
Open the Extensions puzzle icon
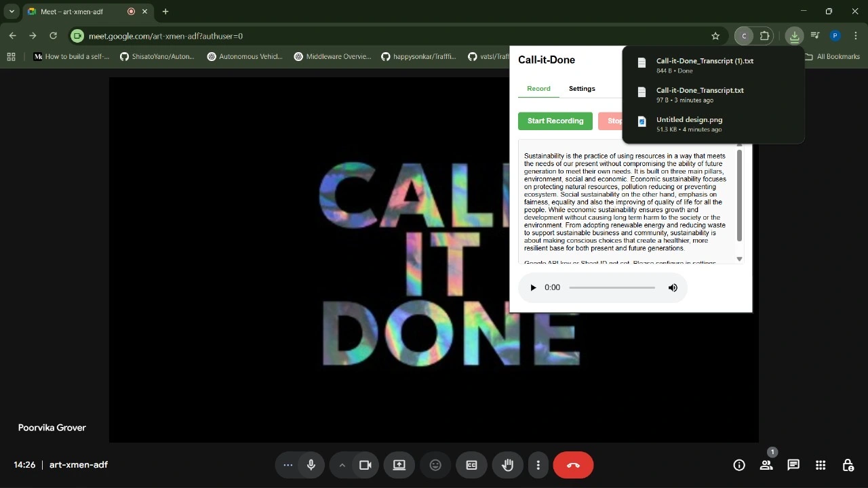pyautogui.click(x=765, y=36)
